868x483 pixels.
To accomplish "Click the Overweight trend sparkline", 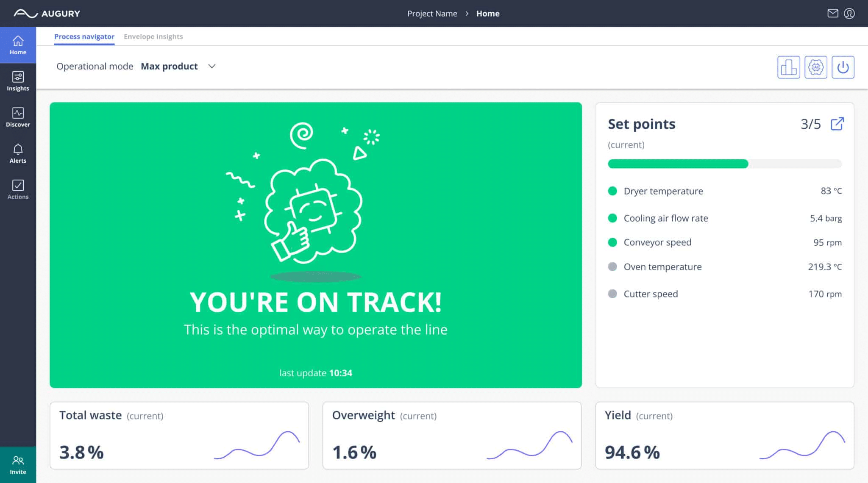I will tap(530, 445).
